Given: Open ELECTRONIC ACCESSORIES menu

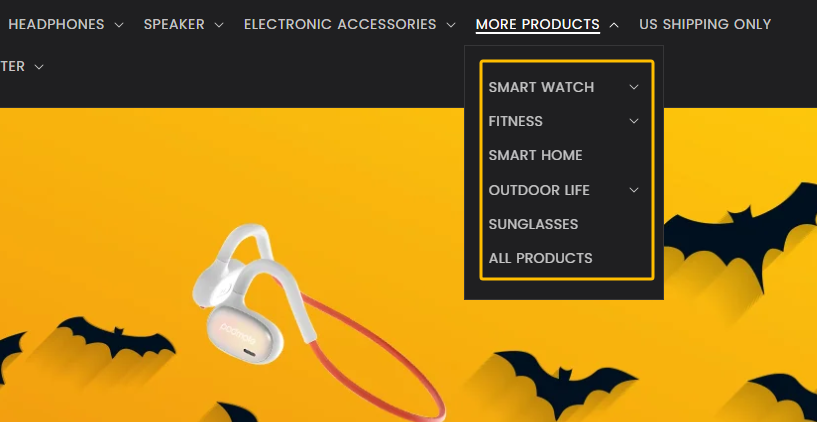Looking at the screenshot, I should tap(340, 24).
